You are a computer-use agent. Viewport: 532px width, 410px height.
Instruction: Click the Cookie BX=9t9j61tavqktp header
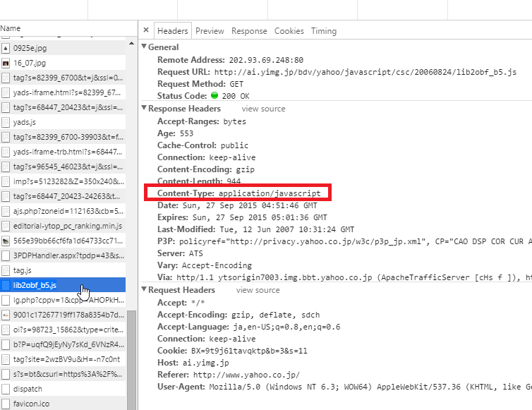232,351
